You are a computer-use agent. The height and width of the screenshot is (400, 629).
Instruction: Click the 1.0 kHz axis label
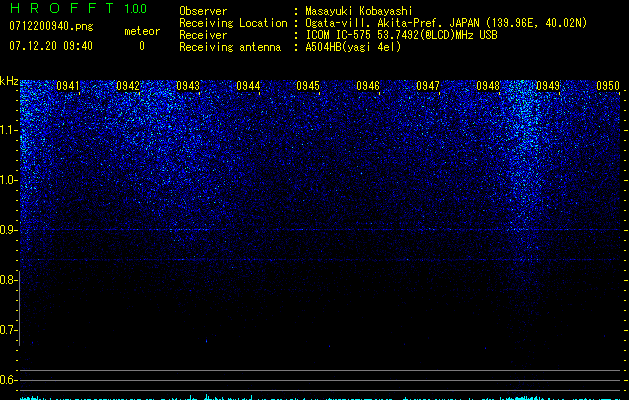pyautogui.click(x=8, y=180)
